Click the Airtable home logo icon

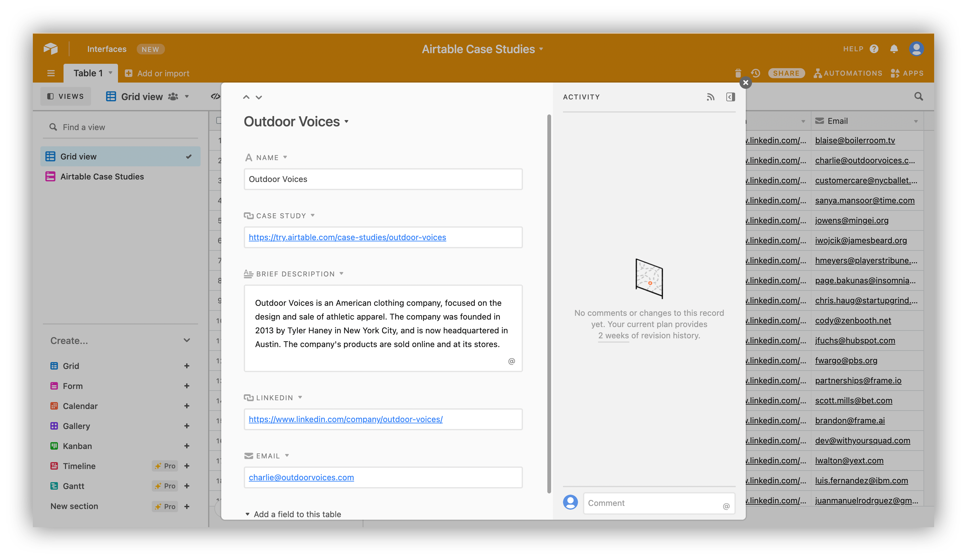pos(51,49)
